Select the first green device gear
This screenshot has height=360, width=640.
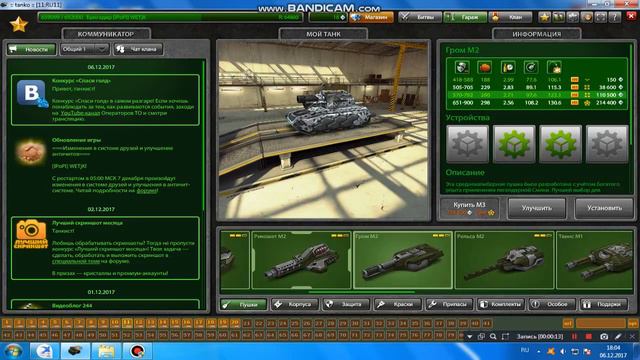coord(514,144)
